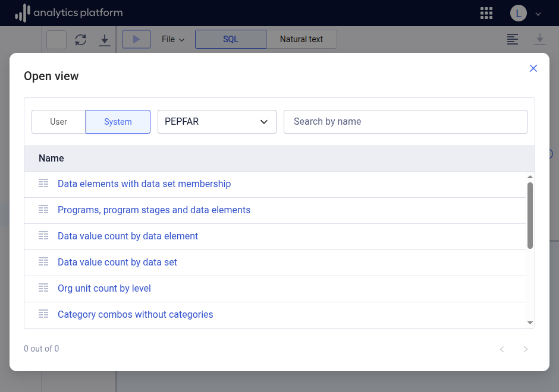The height and width of the screenshot is (392, 559).
Task: Click the list scrollbar down arrow
Action: (530, 323)
